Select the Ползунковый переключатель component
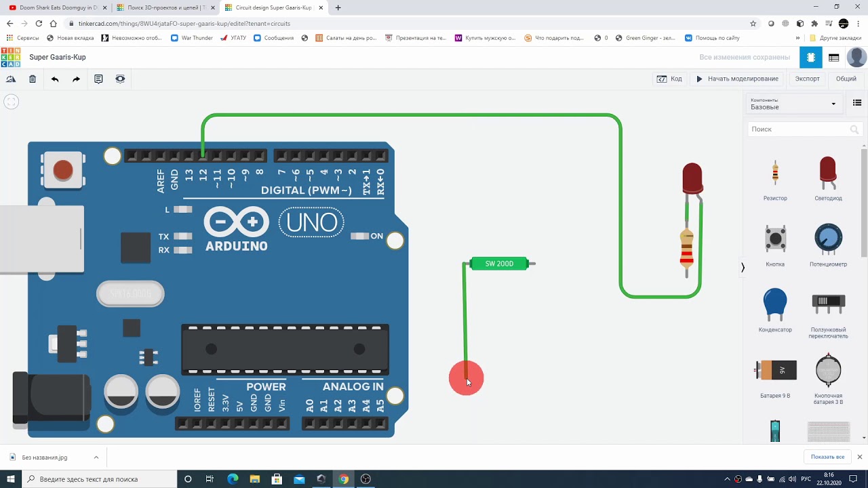The width and height of the screenshot is (868, 488). point(828,313)
